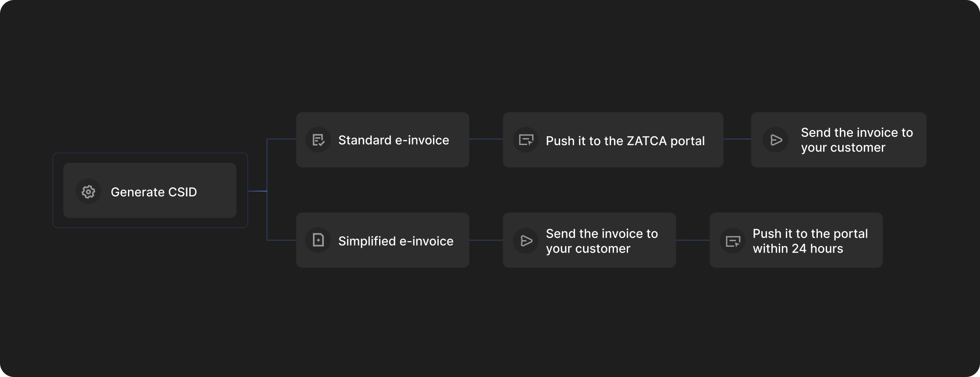Click the send arrow icon in bottom row
Screen dimensions: 980x377
tap(526, 241)
